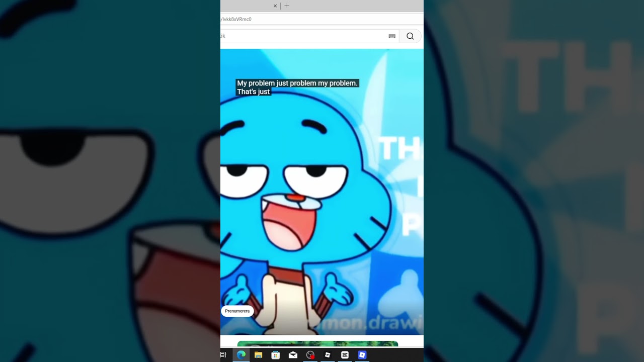Open the blue Roblox taskbar icon
The image size is (644, 362).
coord(362,355)
